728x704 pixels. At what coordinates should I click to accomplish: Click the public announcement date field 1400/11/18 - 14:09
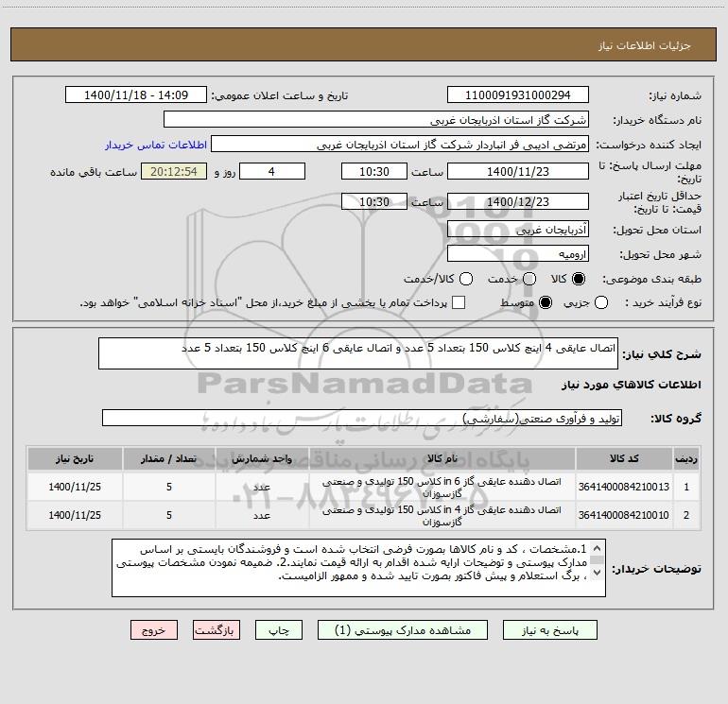pyautogui.click(x=136, y=94)
